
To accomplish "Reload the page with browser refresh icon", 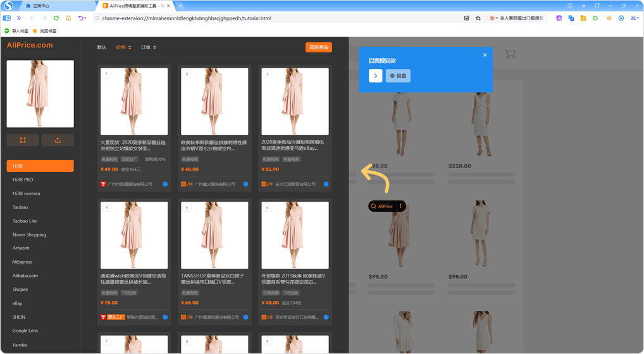I will pyautogui.click(x=56, y=18).
